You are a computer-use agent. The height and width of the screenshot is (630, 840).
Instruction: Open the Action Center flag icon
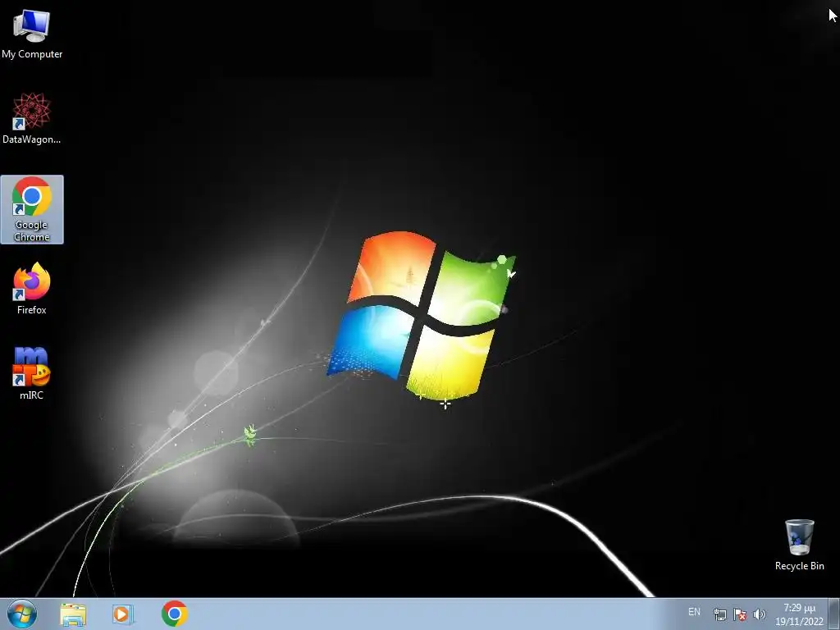[x=740, y=614]
